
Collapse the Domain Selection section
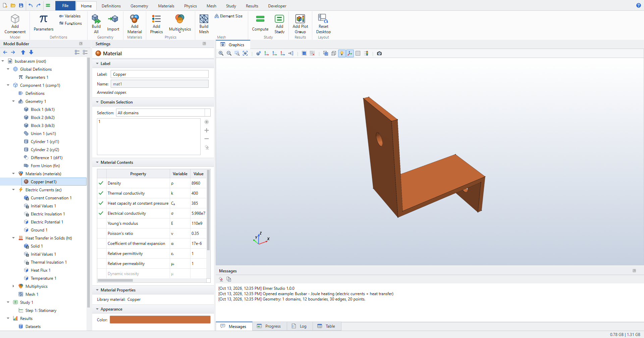[x=97, y=102]
